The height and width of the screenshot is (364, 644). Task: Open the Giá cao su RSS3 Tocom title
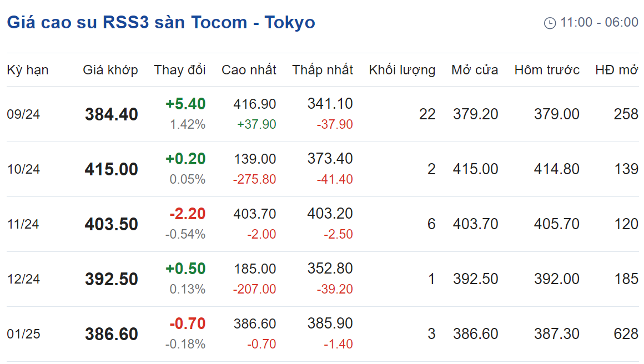[x=161, y=22]
